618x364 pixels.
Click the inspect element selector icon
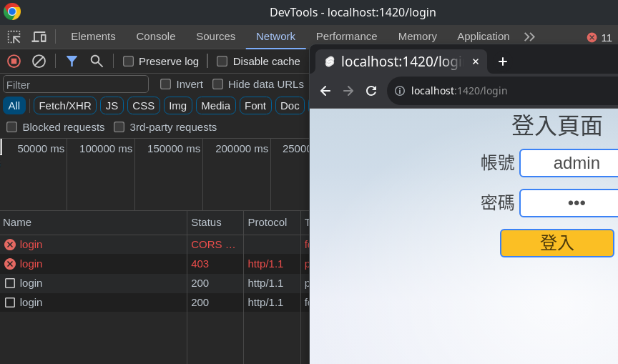(x=14, y=36)
